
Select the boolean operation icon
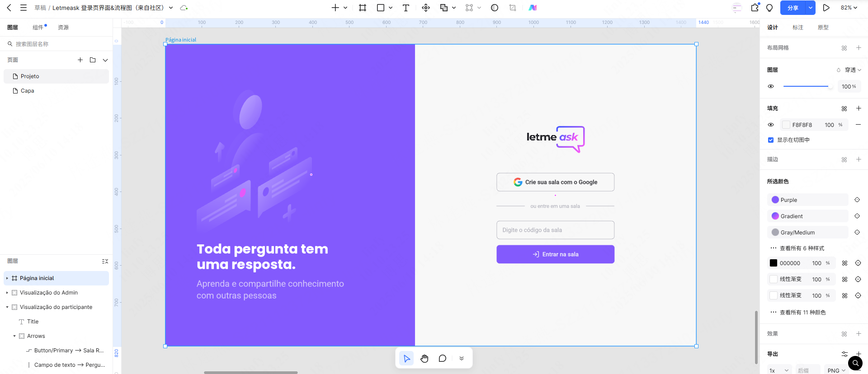click(x=444, y=8)
